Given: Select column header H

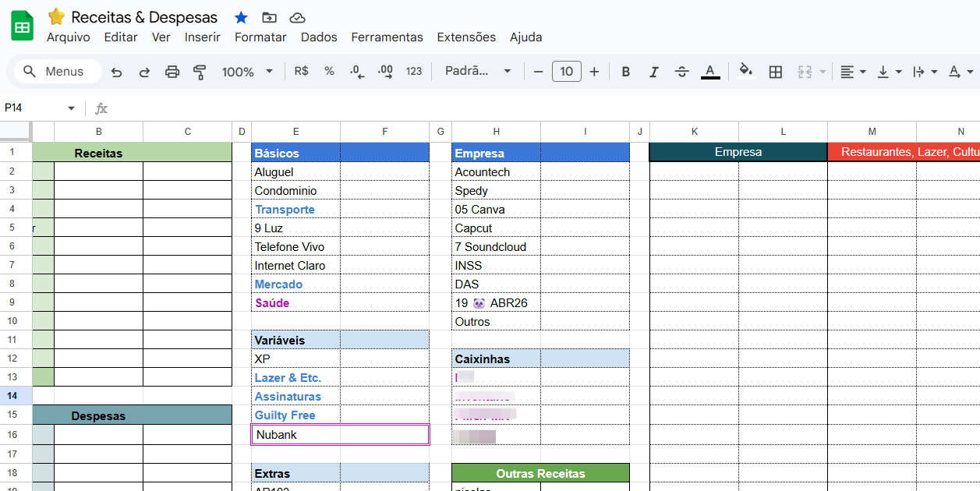Looking at the screenshot, I should (496, 132).
